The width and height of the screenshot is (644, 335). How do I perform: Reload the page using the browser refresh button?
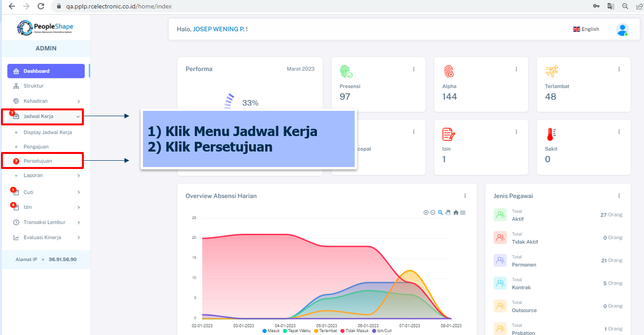point(41,6)
